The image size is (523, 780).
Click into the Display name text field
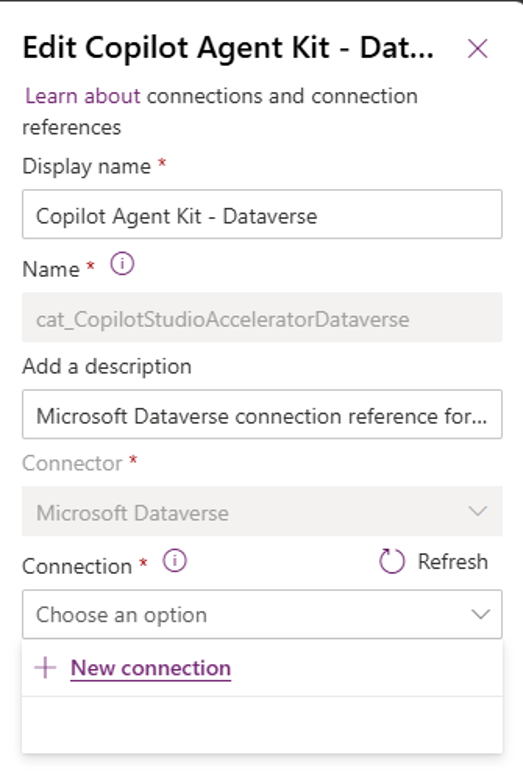coord(262,214)
